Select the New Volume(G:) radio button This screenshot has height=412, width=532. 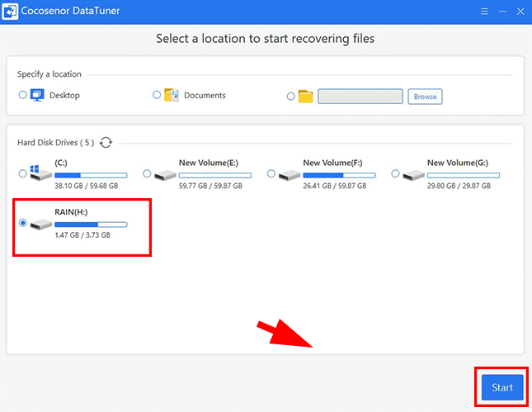396,174
